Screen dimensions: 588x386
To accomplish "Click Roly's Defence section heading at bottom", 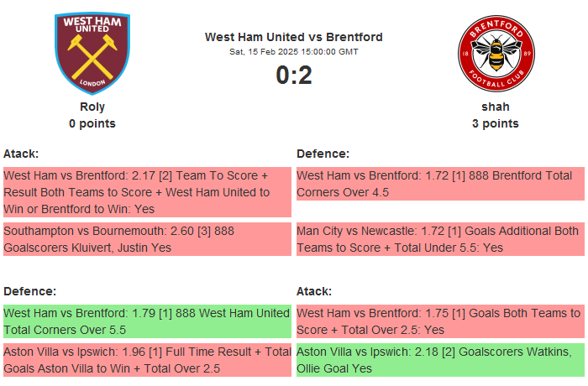I will click(x=29, y=291).
